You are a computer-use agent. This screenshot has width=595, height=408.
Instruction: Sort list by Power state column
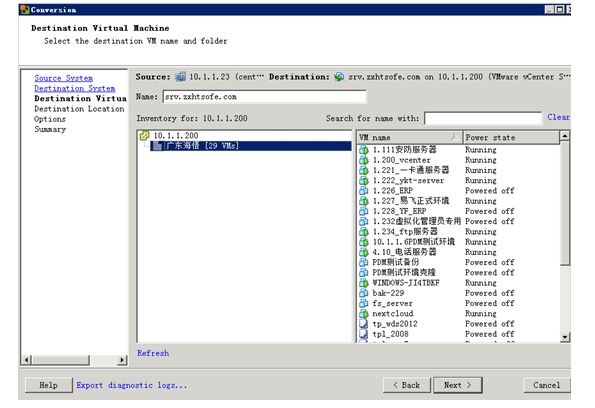pos(511,138)
